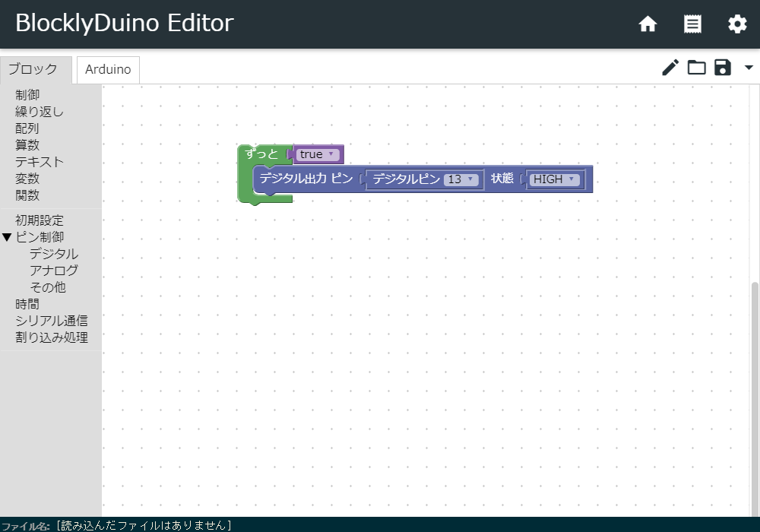Open the シリアル通信 category
This screenshot has width=760, height=532.
coord(52,321)
